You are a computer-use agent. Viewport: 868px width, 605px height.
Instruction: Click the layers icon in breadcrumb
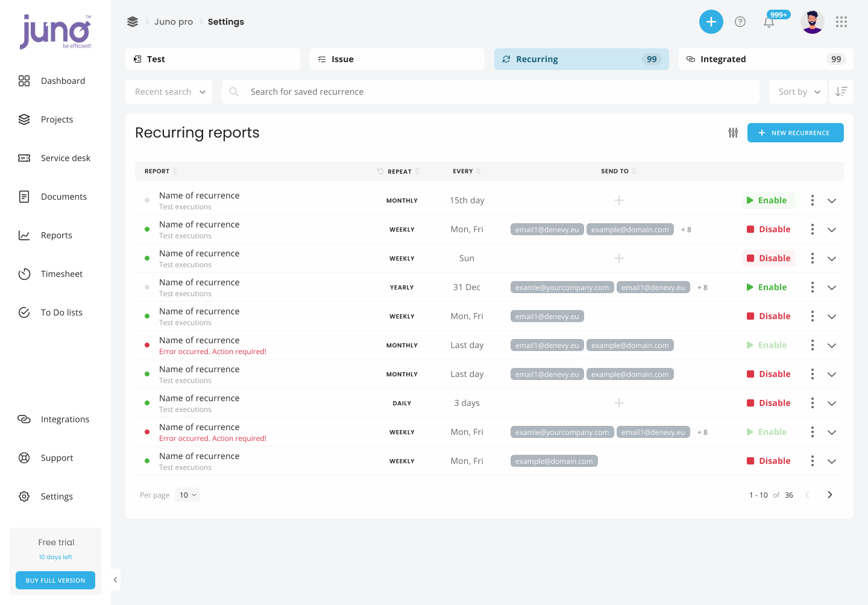[133, 22]
